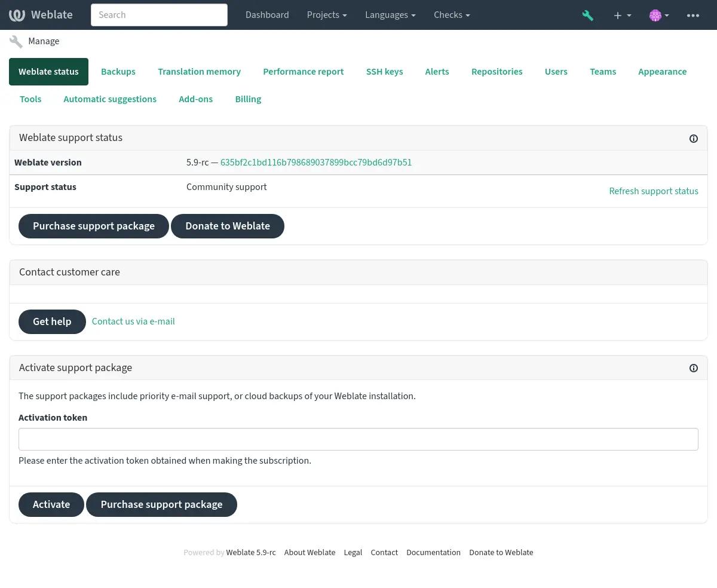Open the Legal footer link
The width and height of the screenshot is (717, 588).
[x=353, y=553]
